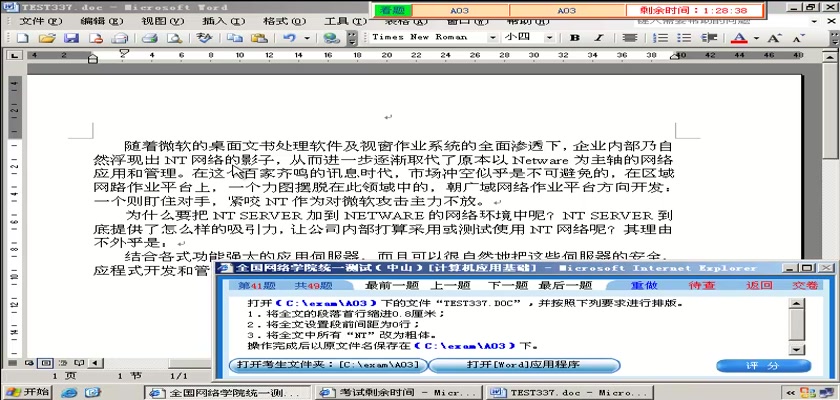
Task: Create a new blank Word document
Action: [x=23, y=37]
